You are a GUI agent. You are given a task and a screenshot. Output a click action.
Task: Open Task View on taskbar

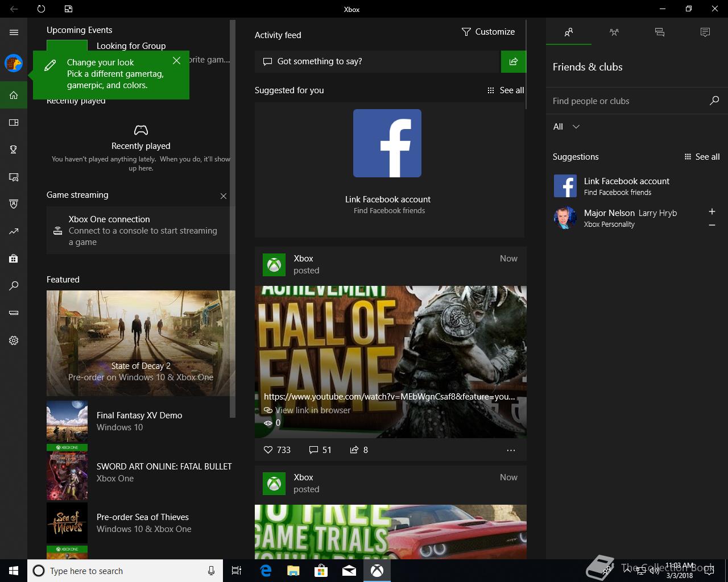coord(237,571)
